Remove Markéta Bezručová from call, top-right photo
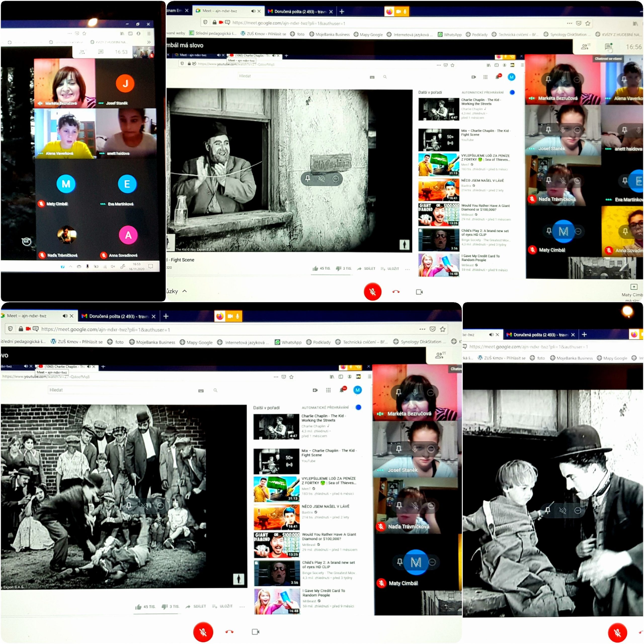Screen dimensions: 644x644 (577, 79)
